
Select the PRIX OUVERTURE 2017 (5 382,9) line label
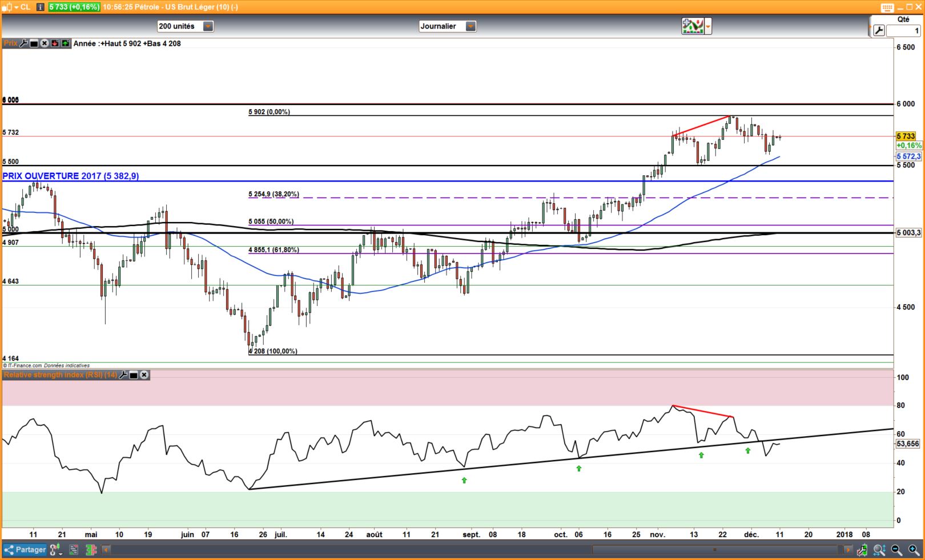[x=71, y=176]
